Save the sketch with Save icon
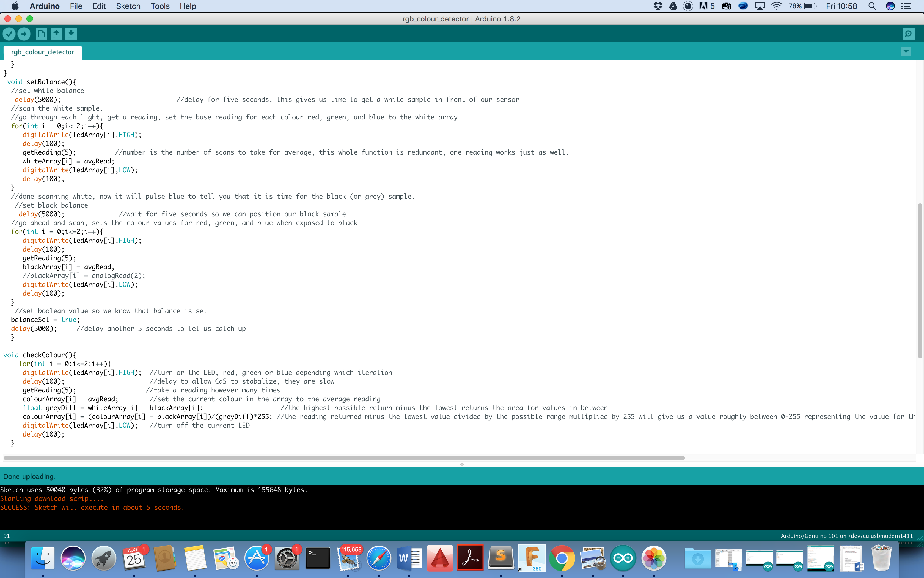The width and height of the screenshot is (924, 578). 71,34
